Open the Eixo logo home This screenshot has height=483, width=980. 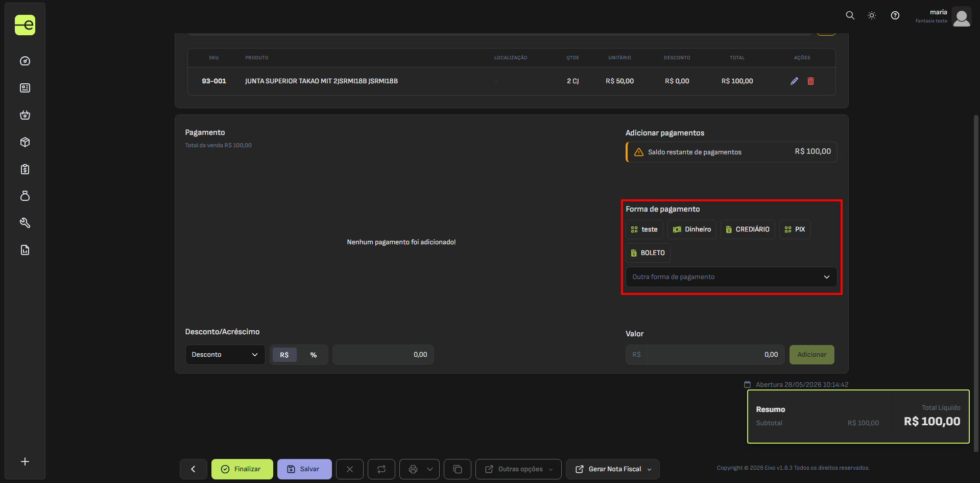25,25
